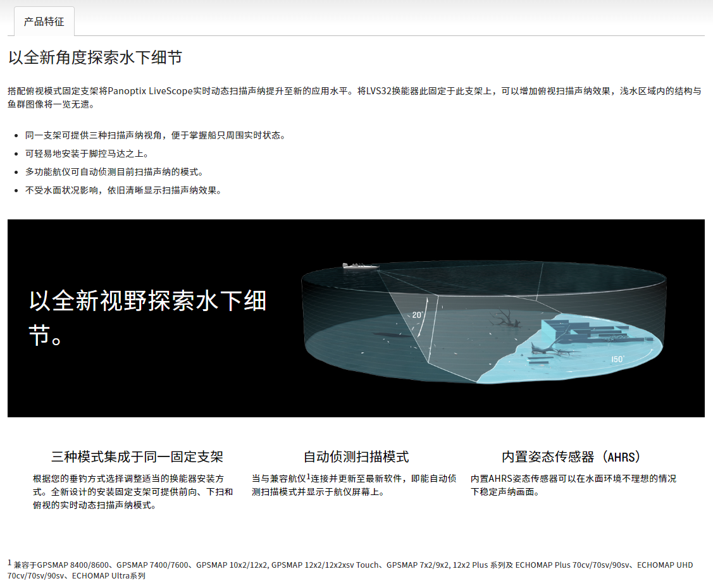Select the description starting 内置AHRS姿态传感器
The height and width of the screenshot is (588, 713).
tap(573, 485)
